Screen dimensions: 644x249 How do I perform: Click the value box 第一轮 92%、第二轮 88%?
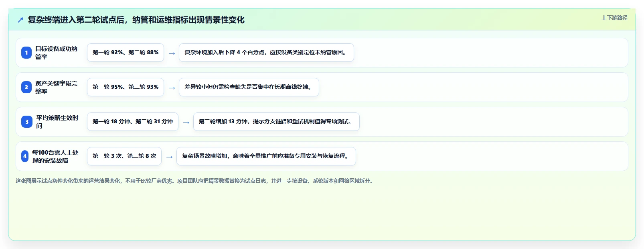coord(126,53)
